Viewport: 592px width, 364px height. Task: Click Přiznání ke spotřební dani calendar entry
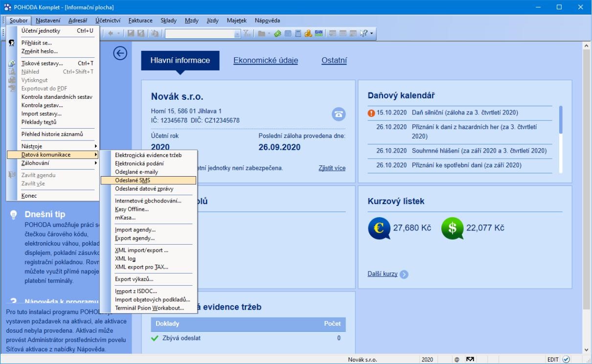449,165
